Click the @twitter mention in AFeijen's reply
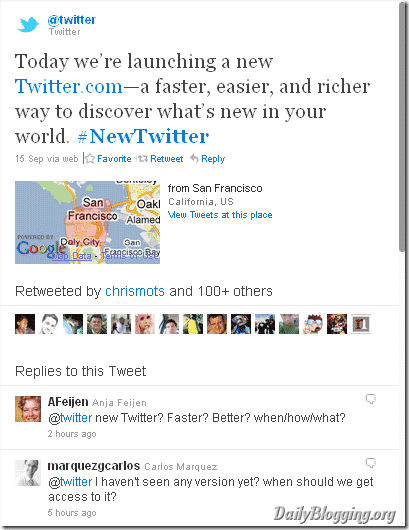409x530 pixels. 70,418
